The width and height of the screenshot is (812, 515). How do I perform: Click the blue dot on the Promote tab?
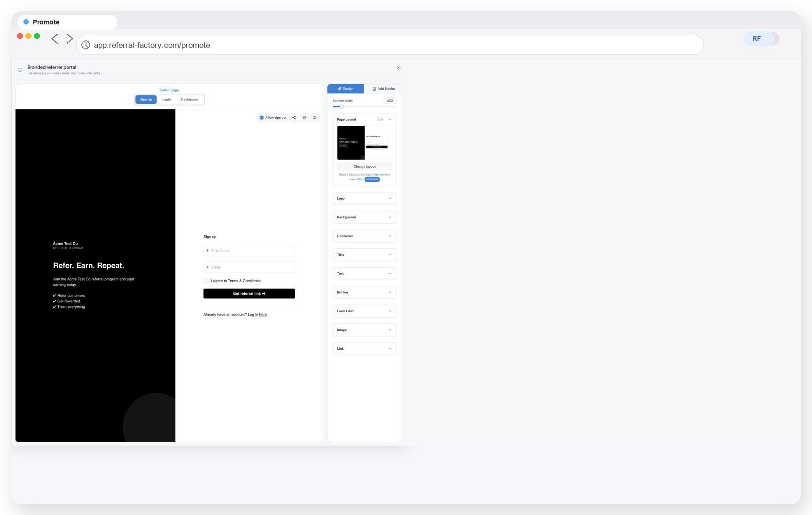(x=26, y=22)
